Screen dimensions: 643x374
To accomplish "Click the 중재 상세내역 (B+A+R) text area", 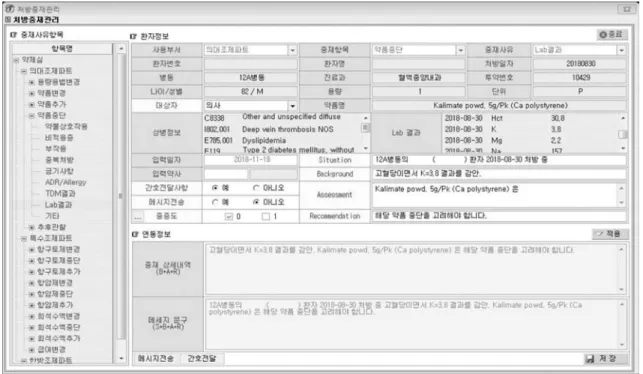I will point(411,268).
